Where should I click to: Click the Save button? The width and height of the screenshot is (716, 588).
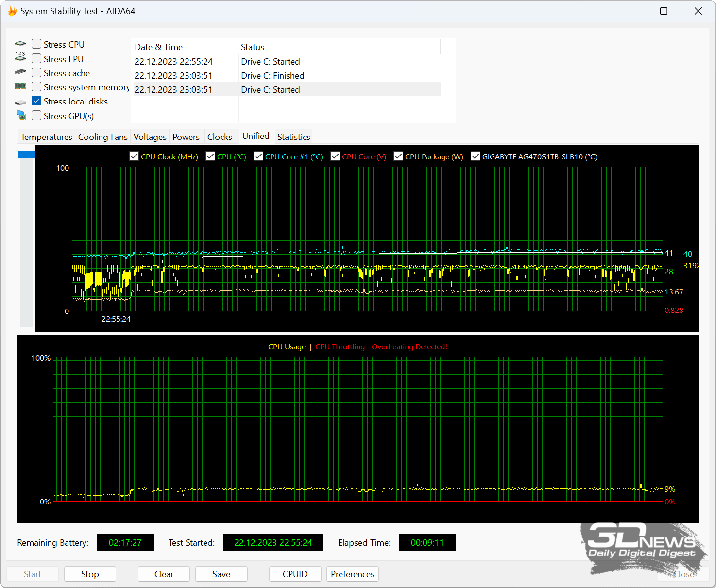pyautogui.click(x=221, y=574)
